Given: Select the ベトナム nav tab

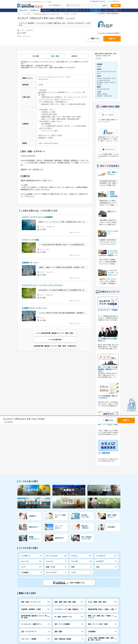Looking at the screenshot, I should click(x=65, y=10).
